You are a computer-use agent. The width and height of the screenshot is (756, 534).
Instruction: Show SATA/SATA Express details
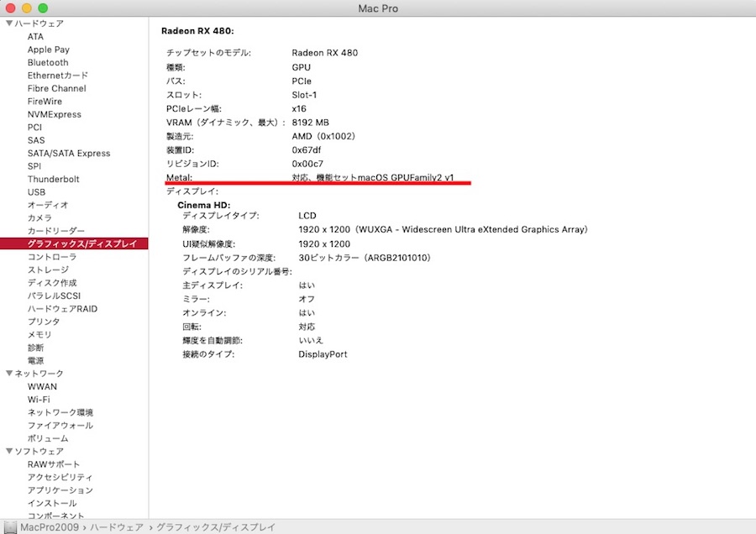coord(69,154)
